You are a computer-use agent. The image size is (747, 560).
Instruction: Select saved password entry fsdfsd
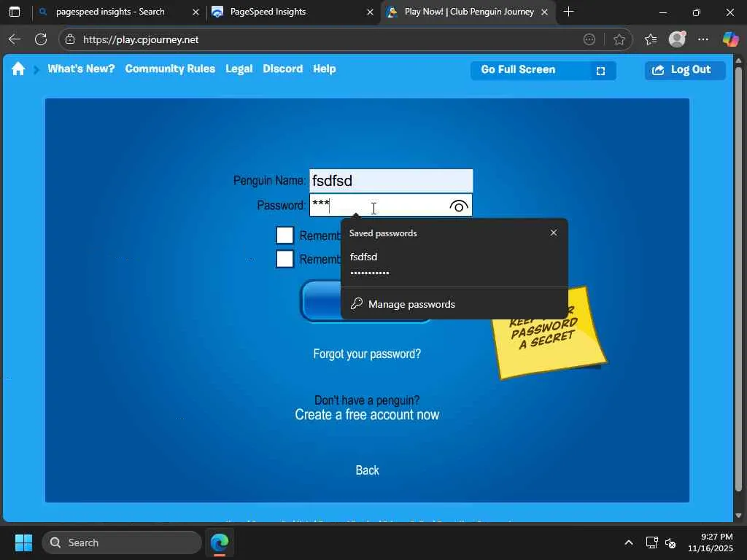[454, 264]
